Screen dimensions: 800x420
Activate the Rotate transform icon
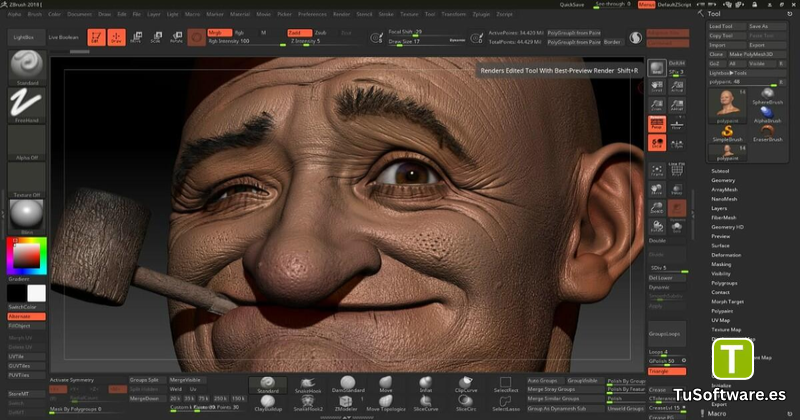coord(176,37)
